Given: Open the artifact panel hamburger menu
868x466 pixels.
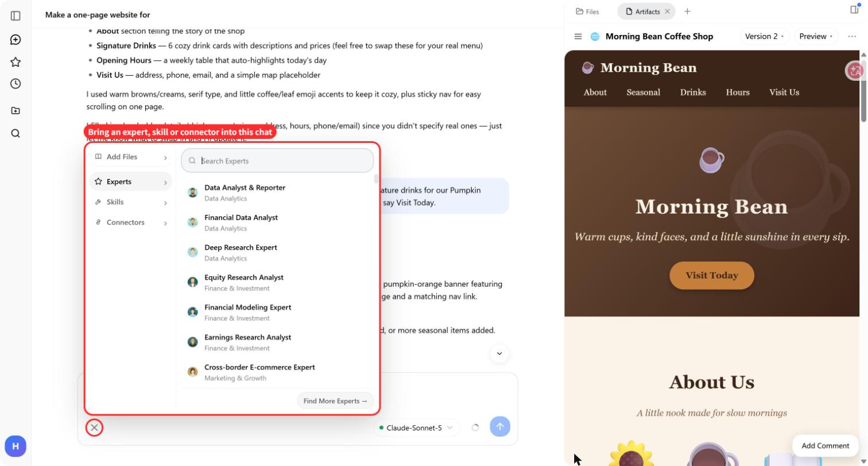Looking at the screenshot, I should pos(578,36).
